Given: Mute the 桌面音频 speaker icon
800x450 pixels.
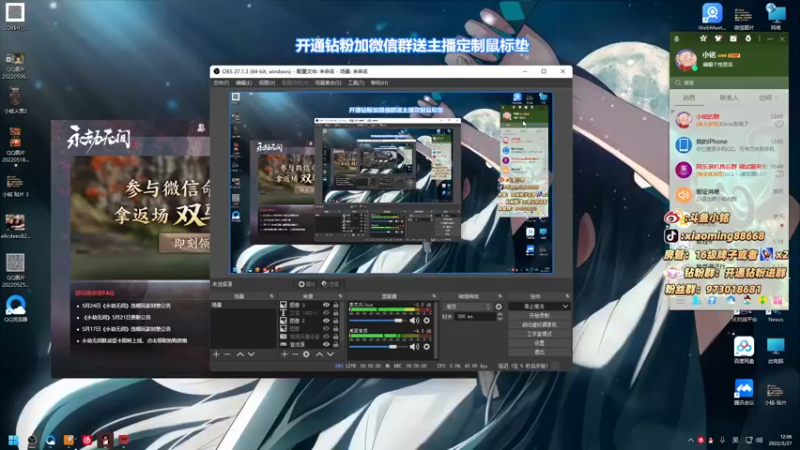Looking at the screenshot, I should point(414,346).
